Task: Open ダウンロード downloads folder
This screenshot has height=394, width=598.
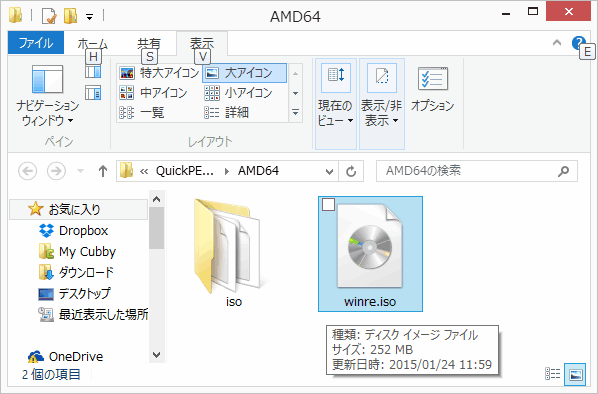Action: click(76, 272)
